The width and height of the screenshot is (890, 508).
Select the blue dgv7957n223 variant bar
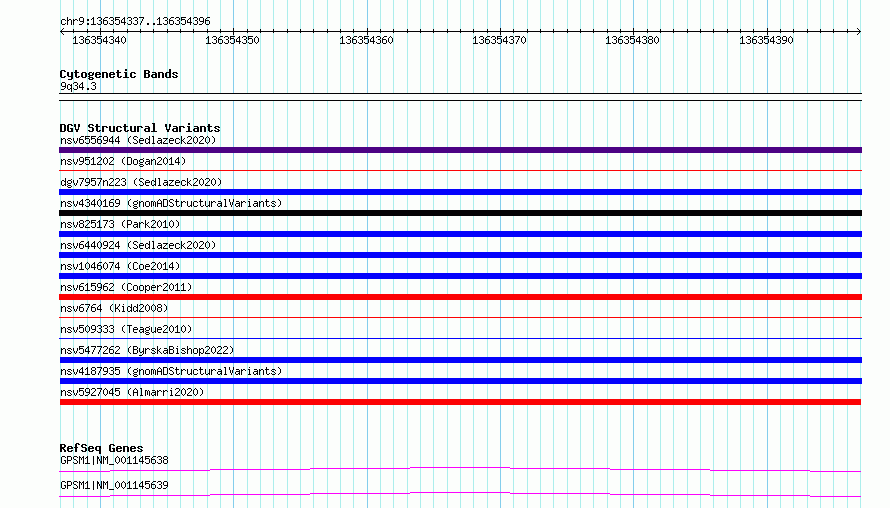tap(460, 192)
